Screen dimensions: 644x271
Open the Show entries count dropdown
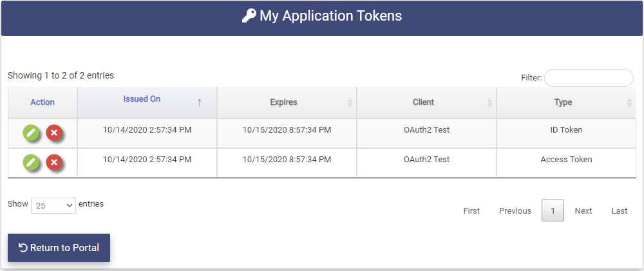point(53,205)
